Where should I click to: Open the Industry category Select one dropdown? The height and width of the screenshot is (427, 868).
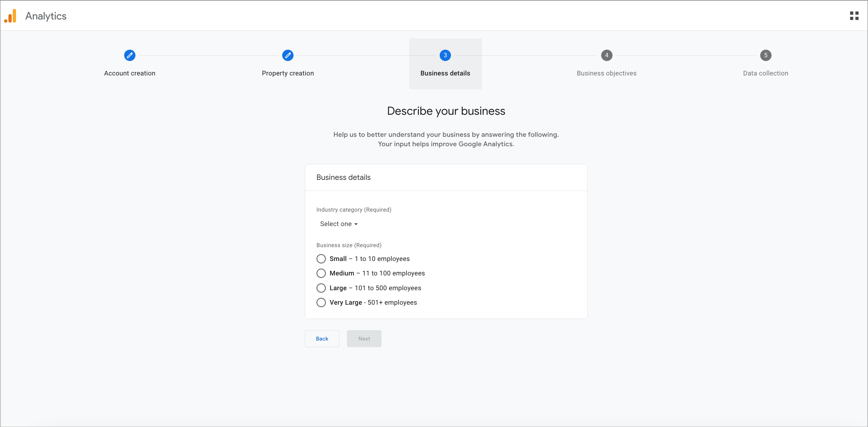click(339, 224)
